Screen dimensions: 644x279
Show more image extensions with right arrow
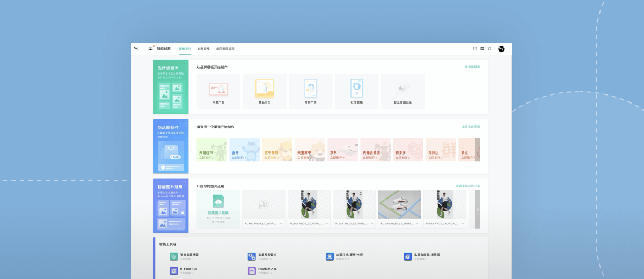(x=478, y=209)
